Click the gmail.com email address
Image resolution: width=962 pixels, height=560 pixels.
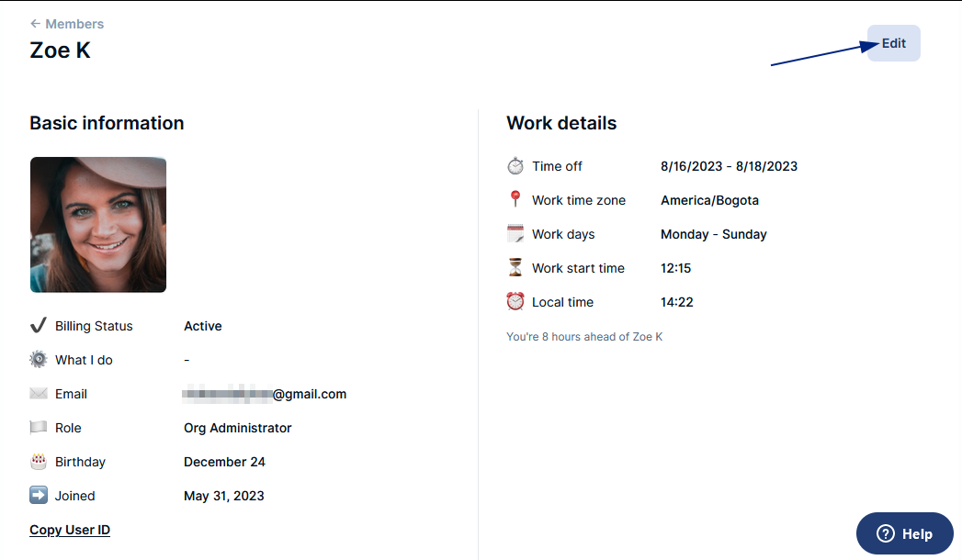click(265, 394)
